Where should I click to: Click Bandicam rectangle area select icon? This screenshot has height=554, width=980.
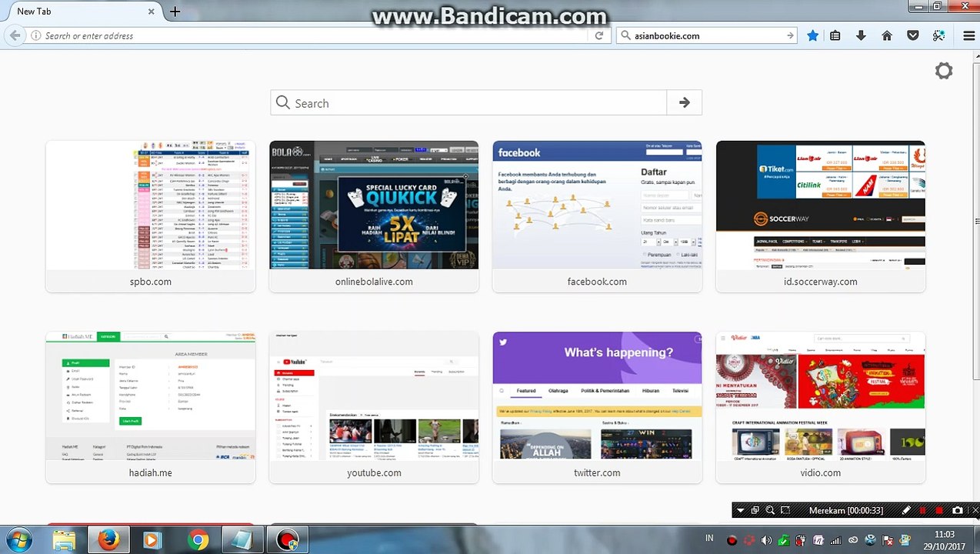pos(785,510)
